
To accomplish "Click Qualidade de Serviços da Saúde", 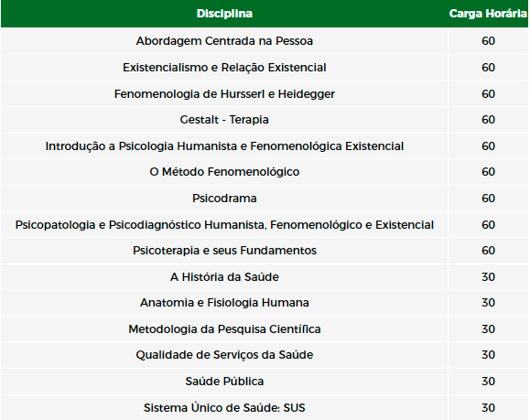I will 224,355.
